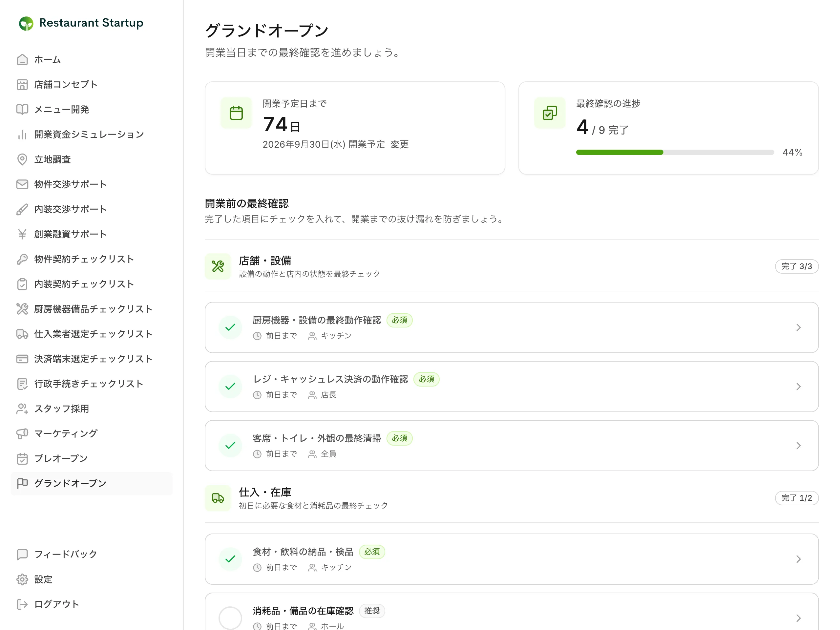Click the 推奨 tag on 消耗品 item
This screenshot has height=630, width=840.
pyautogui.click(x=372, y=611)
